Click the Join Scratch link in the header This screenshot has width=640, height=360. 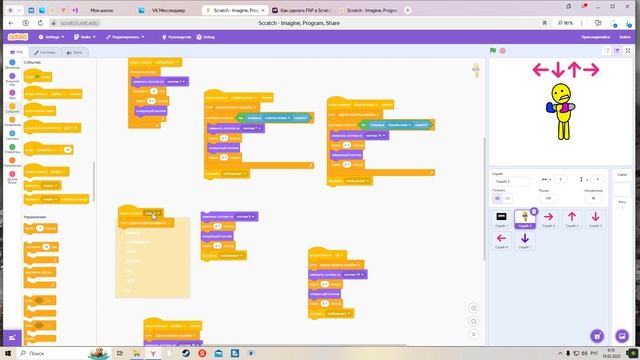[596, 37]
